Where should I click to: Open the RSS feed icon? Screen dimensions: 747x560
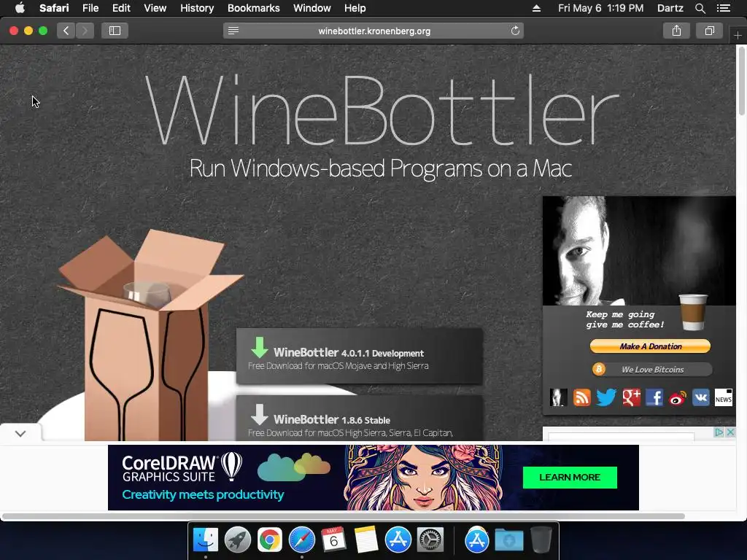tap(581, 397)
